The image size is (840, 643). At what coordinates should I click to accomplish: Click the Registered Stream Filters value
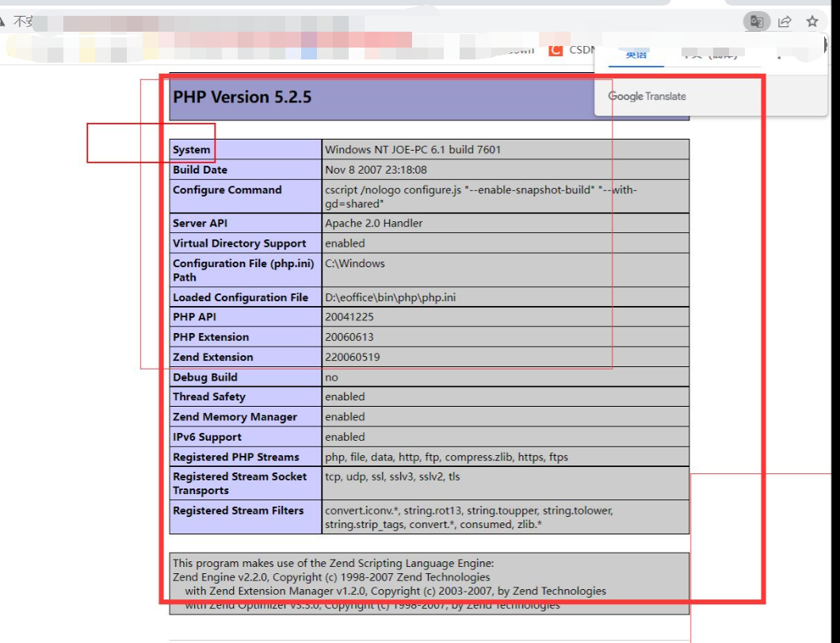pyautogui.click(x=468, y=518)
